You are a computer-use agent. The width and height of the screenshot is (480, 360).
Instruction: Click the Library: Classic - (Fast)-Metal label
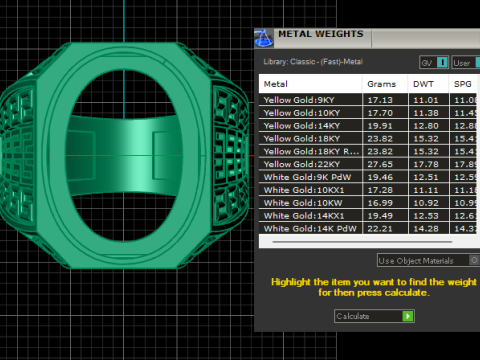[313, 62]
